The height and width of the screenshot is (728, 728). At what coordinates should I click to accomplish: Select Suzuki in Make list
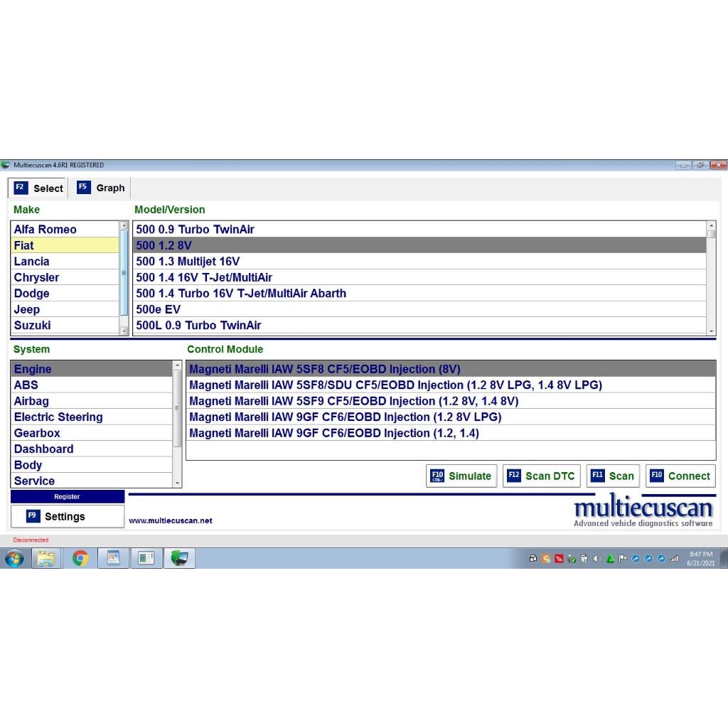(x=65, y=326)
